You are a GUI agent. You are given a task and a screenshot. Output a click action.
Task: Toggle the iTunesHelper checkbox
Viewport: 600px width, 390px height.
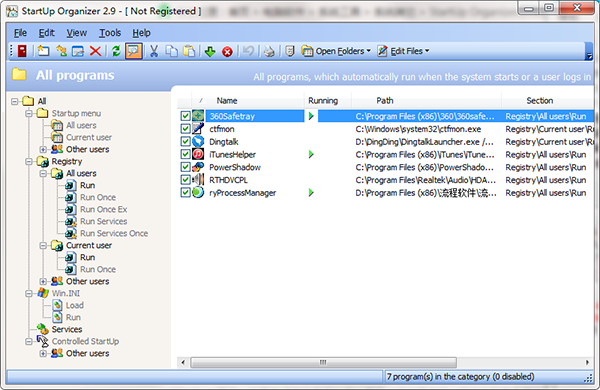click(x=186, y=154)
